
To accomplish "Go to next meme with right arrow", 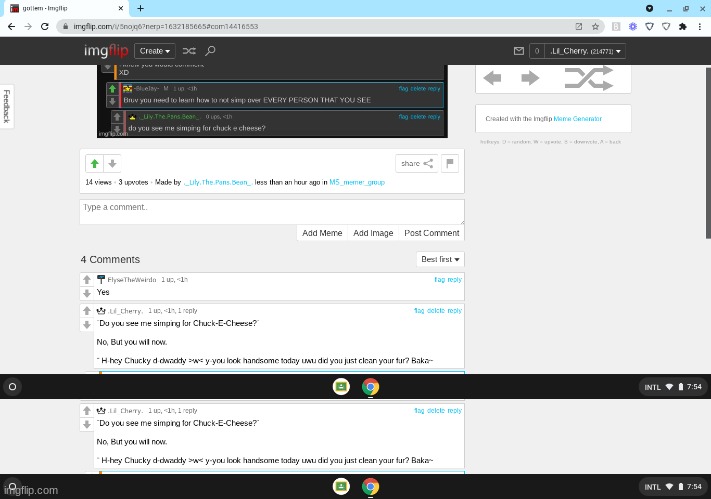I will click(530, 78).
